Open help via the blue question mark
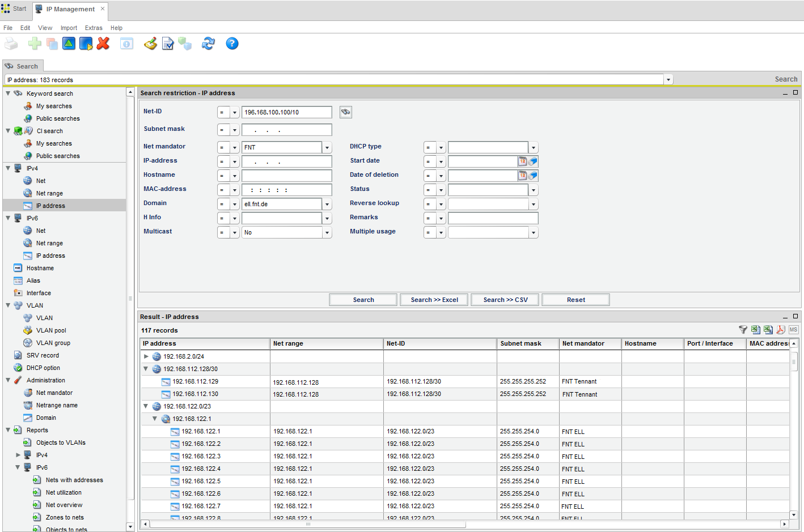The height and width of the screenshot is (532, 804). pyautogui.click(x=232, y=44)
